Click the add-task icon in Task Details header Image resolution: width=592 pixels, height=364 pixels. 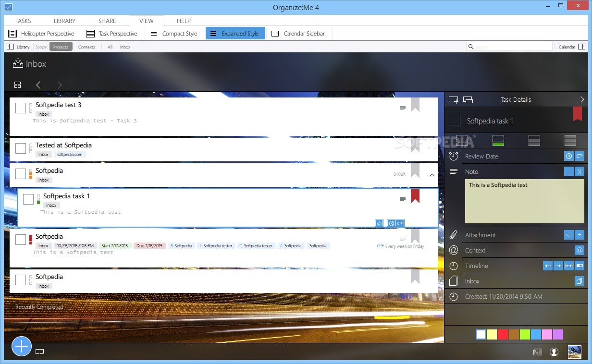453,99
